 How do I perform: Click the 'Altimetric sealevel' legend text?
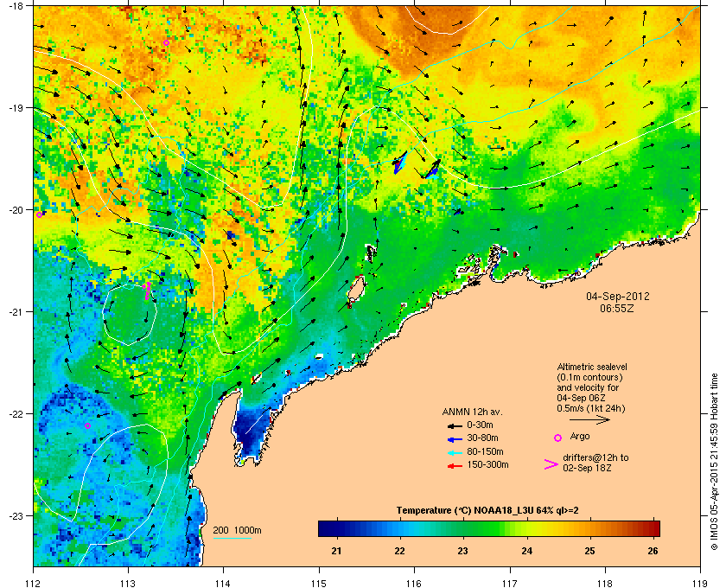pos(592,367)
